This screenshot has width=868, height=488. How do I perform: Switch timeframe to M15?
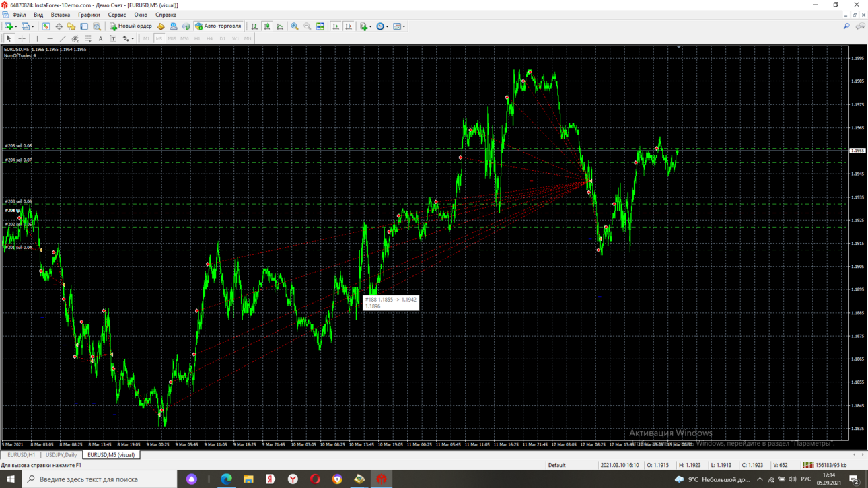coord(172,38)
